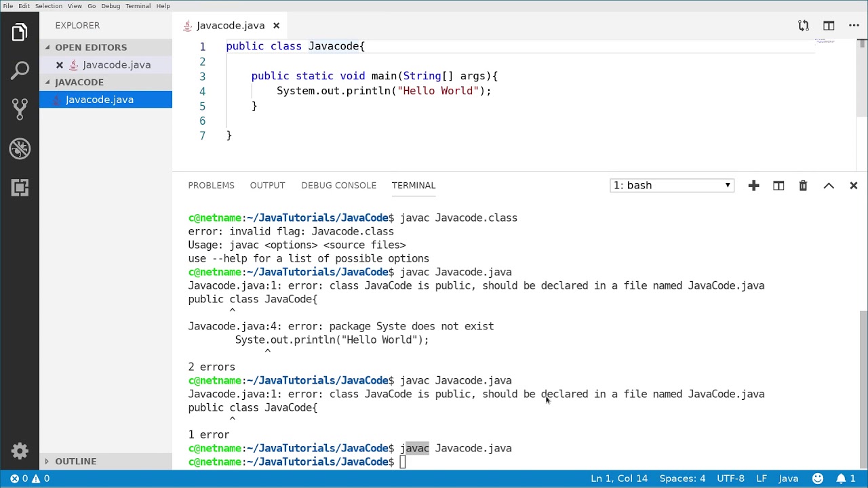The width and height of the screenshot is (868, 488).
Task: Close the terminal panel
Action: pos(854,186)
